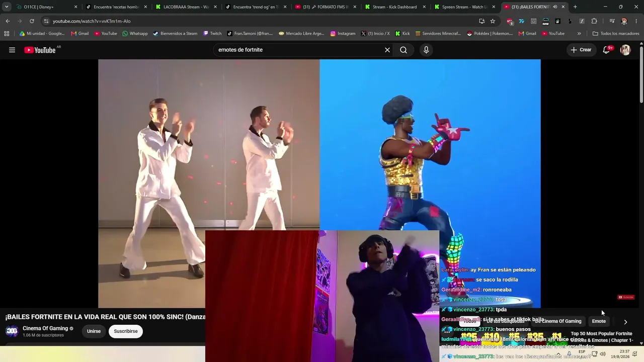This screenshot has width=644, height=362.
Task: Reload the YouTube page
Action: point(32,21)
